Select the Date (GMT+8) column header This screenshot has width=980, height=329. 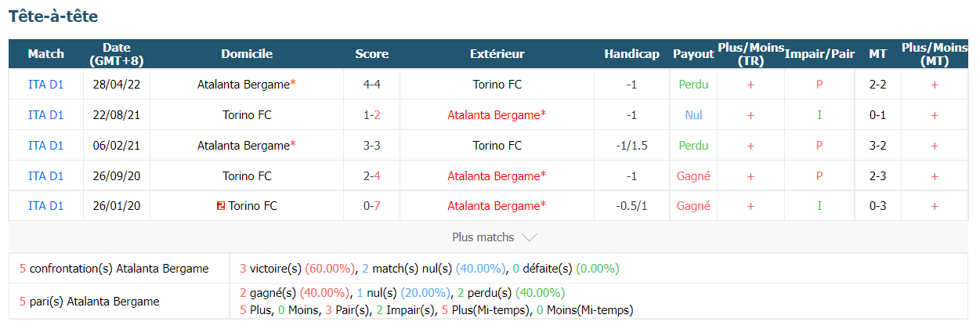click(x=116, y=54)
